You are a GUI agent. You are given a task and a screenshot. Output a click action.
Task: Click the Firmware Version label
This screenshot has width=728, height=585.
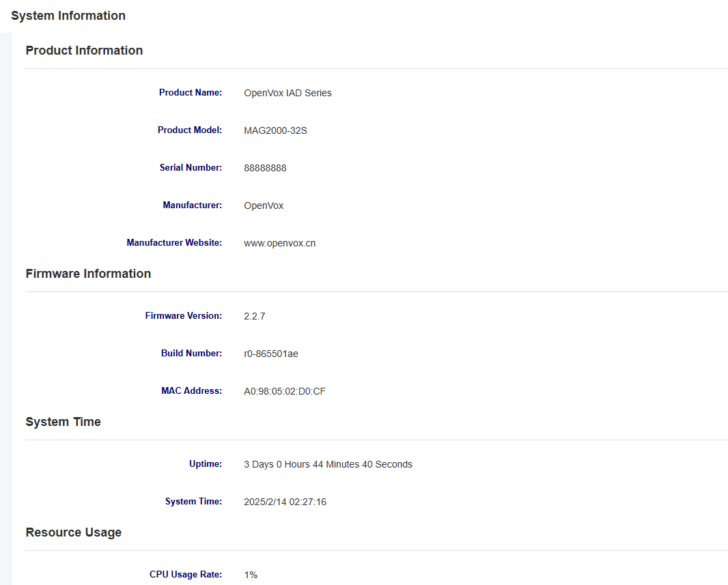point(184,315)
